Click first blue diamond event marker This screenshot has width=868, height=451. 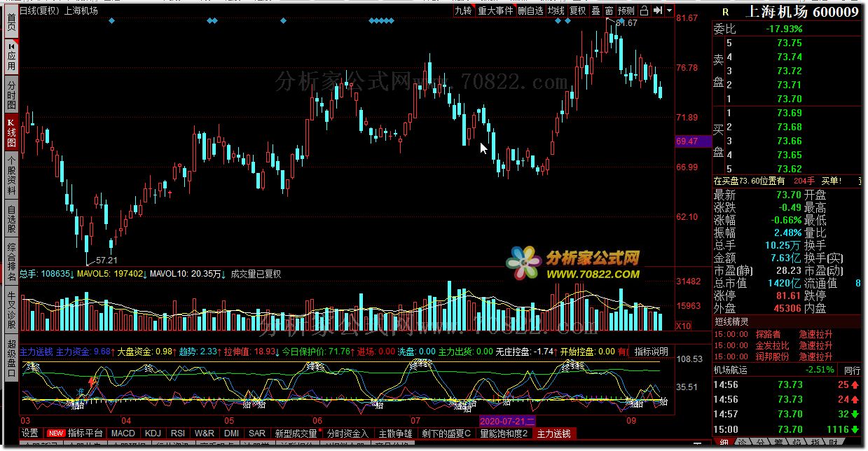111,21
